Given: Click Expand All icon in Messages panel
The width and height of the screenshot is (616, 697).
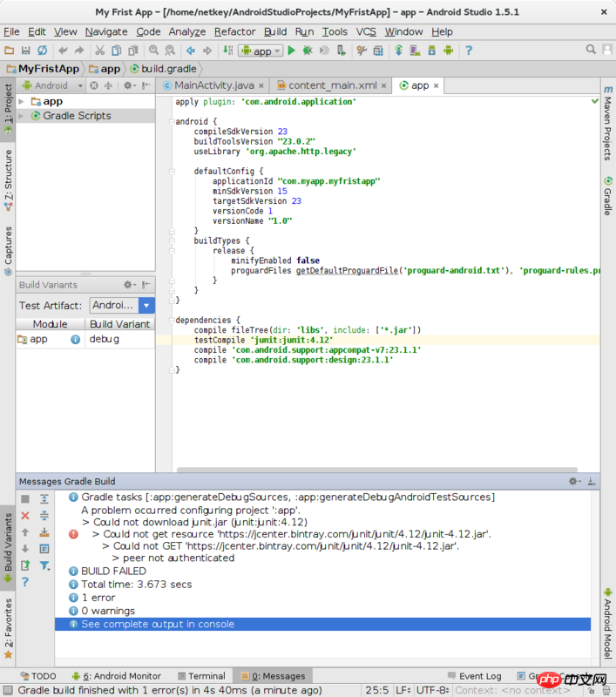Looking at the screenshot, I should point(44,499).
